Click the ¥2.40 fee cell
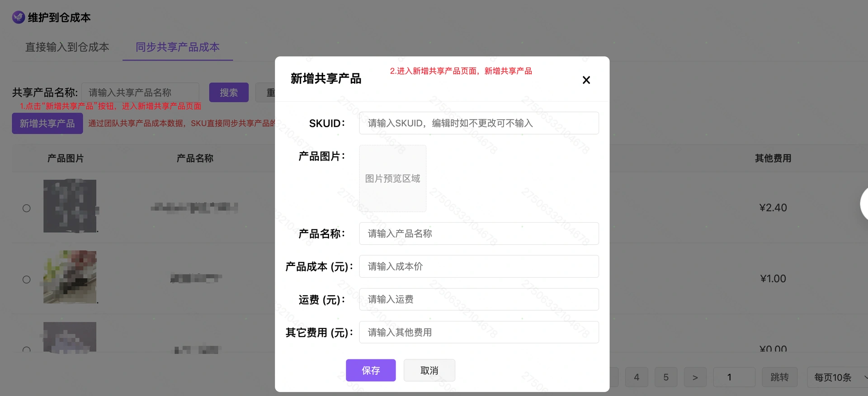The width and height of the screenshot is (868, 396). pyautogui.click(x=773, y=208)
